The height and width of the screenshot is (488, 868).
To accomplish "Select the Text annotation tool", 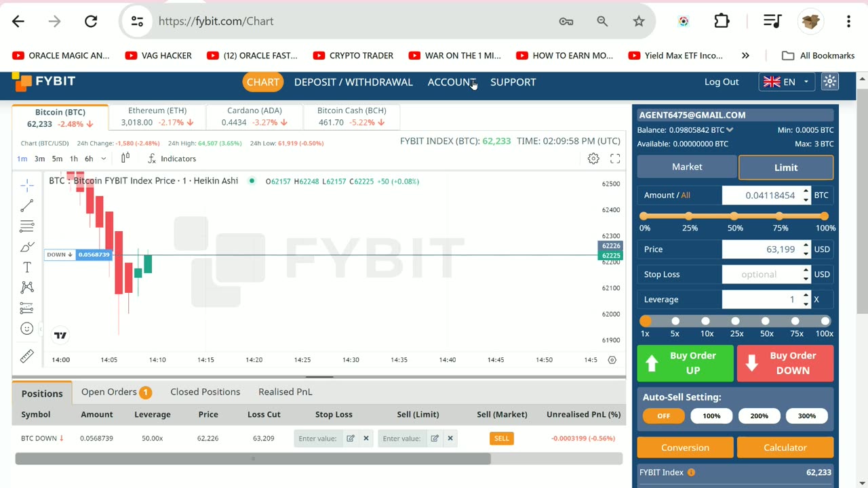I will coord(26,267).
